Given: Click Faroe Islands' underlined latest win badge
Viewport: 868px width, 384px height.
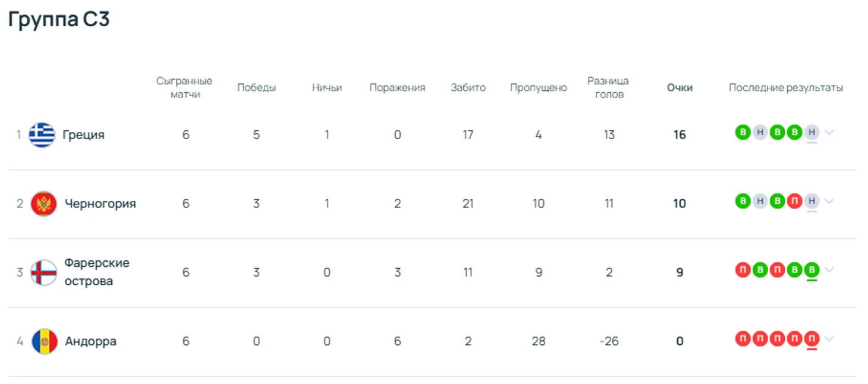Looking at the screenshot, I should tap(812, 270).
